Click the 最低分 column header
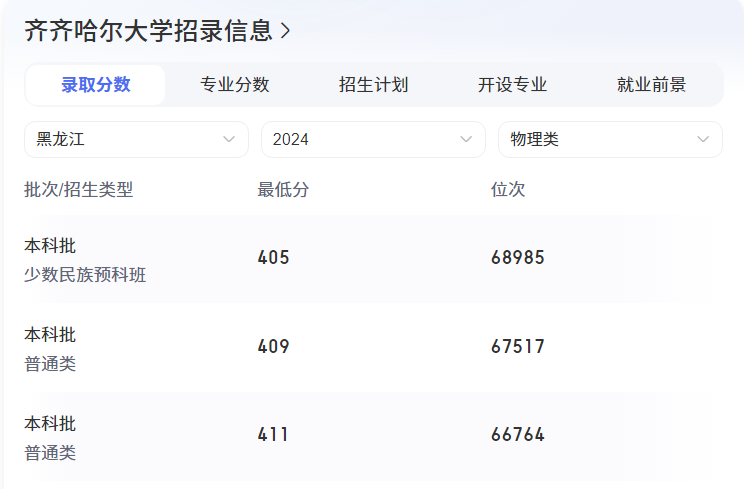 (283, 190)
